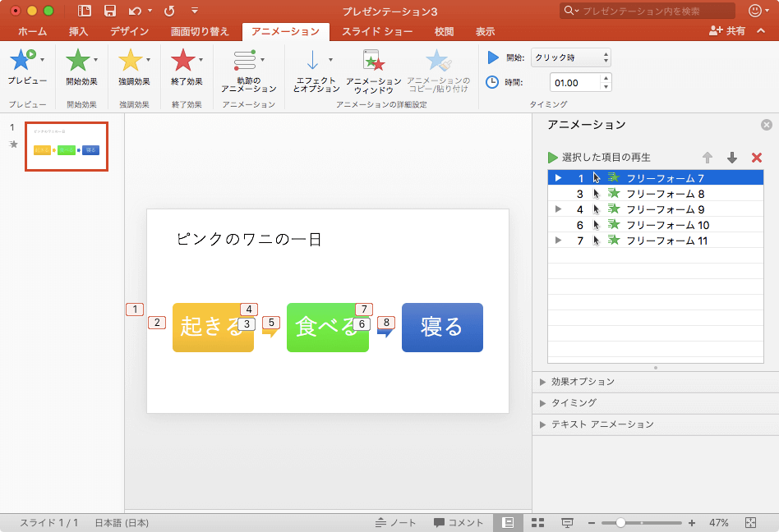Open the Preview dropdown arrow
Viewport: 779px width, 532px height.
(x=42, y=60)
